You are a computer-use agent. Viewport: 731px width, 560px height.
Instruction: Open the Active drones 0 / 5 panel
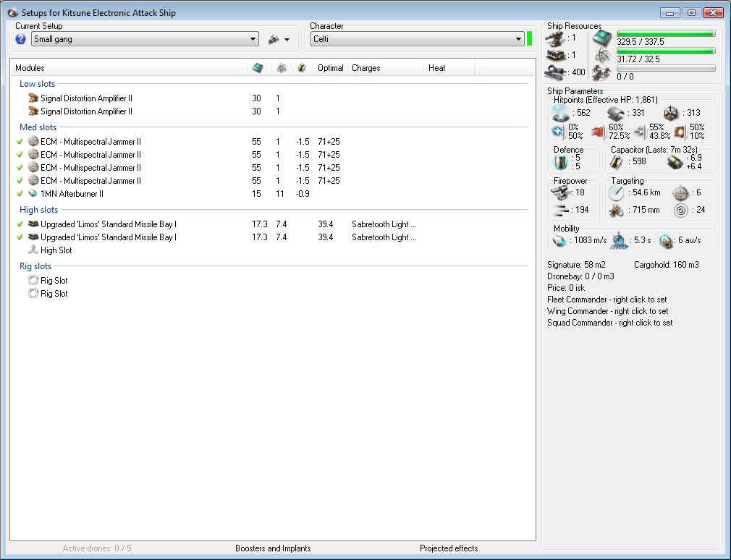pos(97,548)
